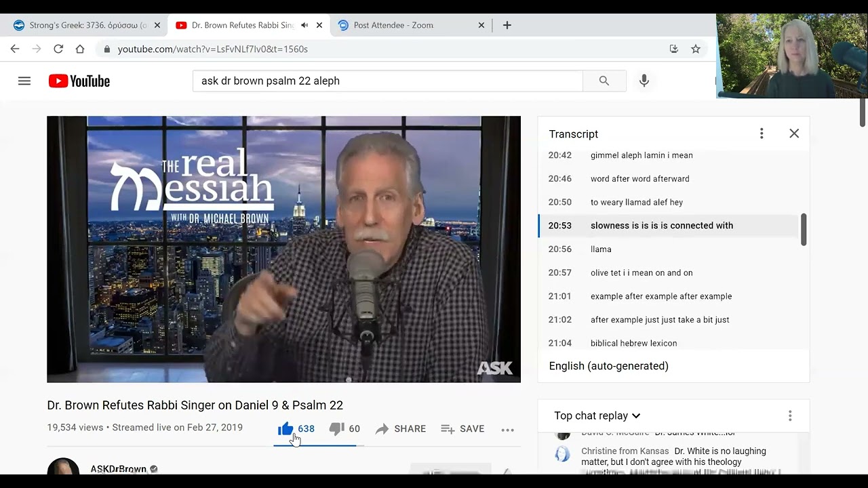Open the ASKDrBrown channel link
Image resolution: width=868 pixels, height=488 pixels.
coord(119,469)
